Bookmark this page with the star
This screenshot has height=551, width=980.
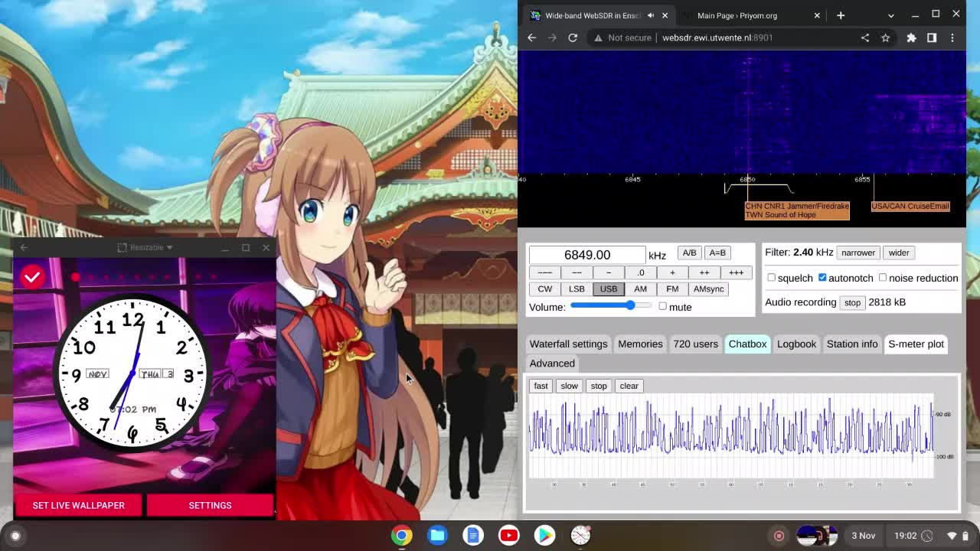point(886,37)
